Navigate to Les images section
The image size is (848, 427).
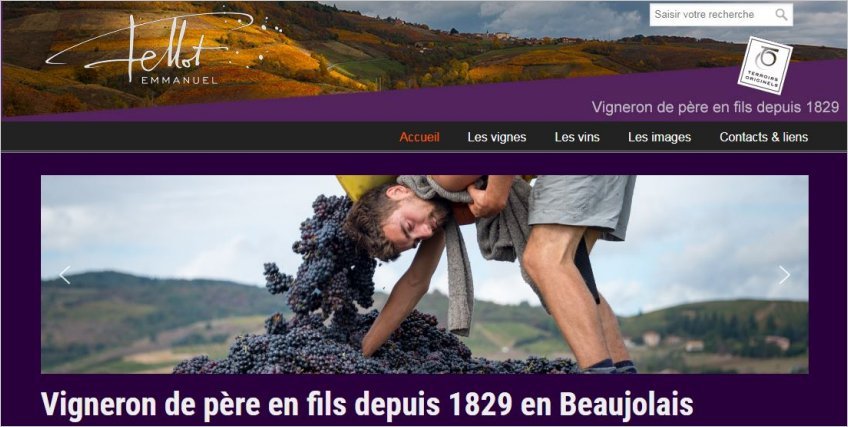click(x=659, y=137)
